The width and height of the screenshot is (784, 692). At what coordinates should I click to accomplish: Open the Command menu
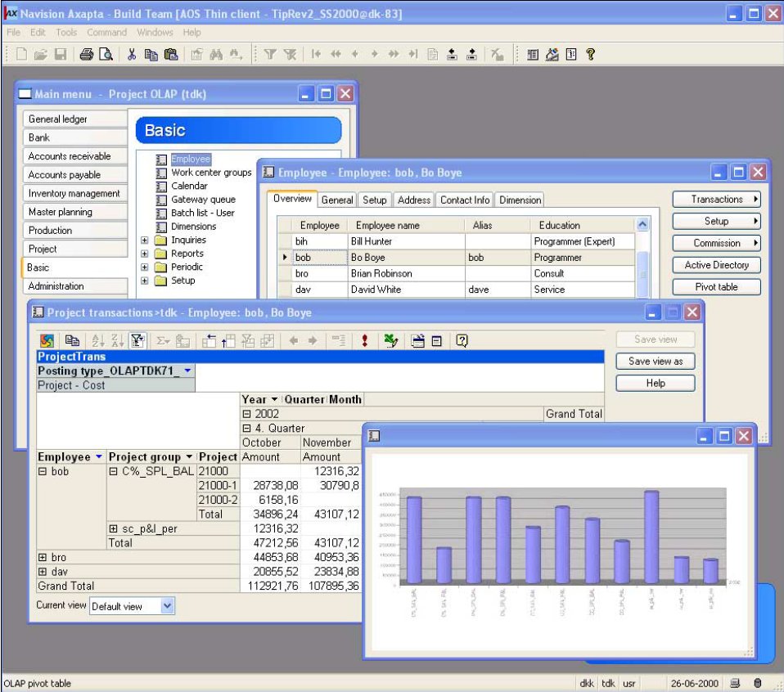tap(106, 33)
